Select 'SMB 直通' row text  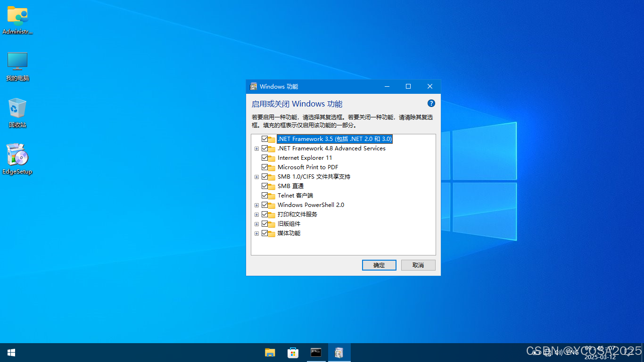click(x=290, y=186)
